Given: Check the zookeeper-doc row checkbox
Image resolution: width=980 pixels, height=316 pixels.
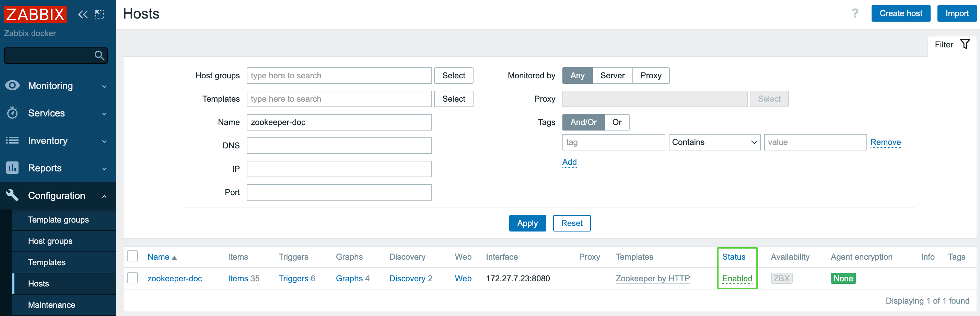Looking at the screenshot, I should click(x=132, y=278).
